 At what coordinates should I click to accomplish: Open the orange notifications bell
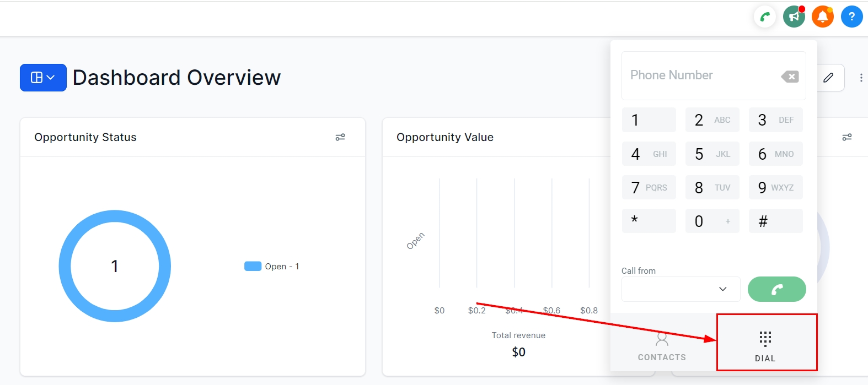click(x=823, y=17)
